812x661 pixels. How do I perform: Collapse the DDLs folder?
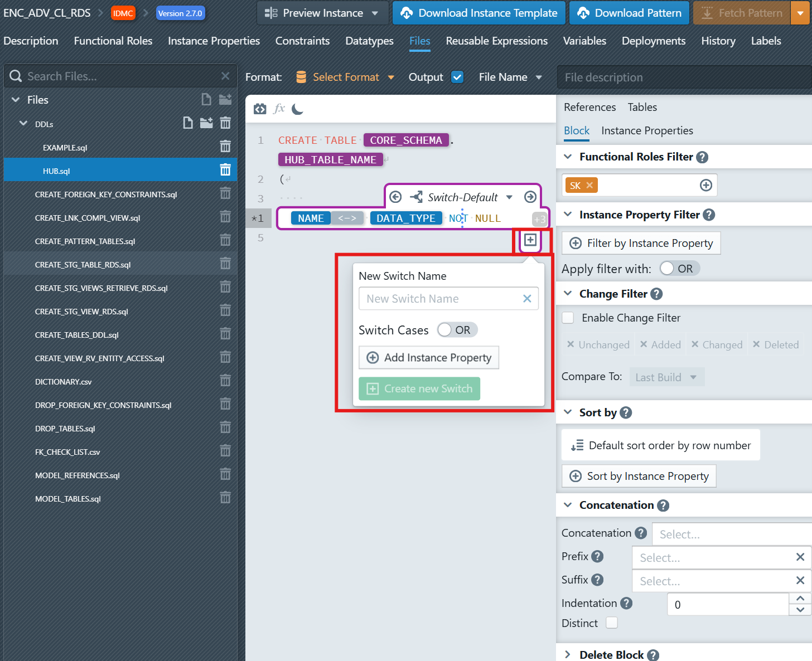(x=23, y=124)
